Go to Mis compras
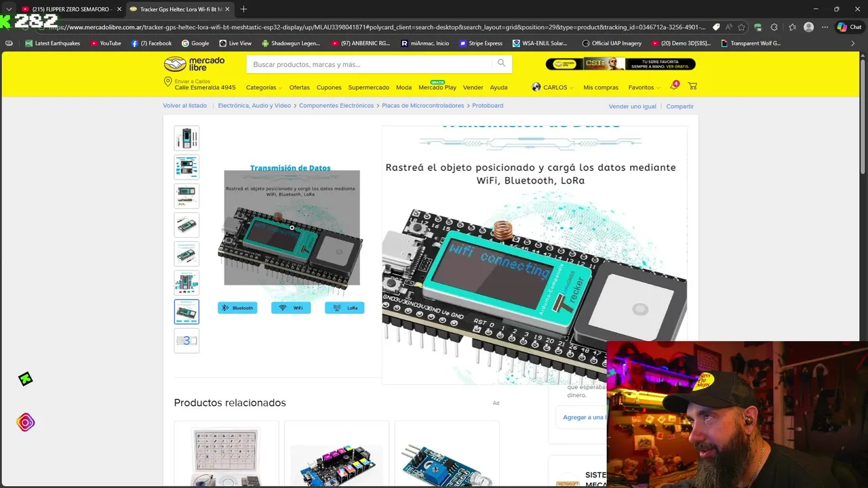The image size is (868, 488). (601, 87)
